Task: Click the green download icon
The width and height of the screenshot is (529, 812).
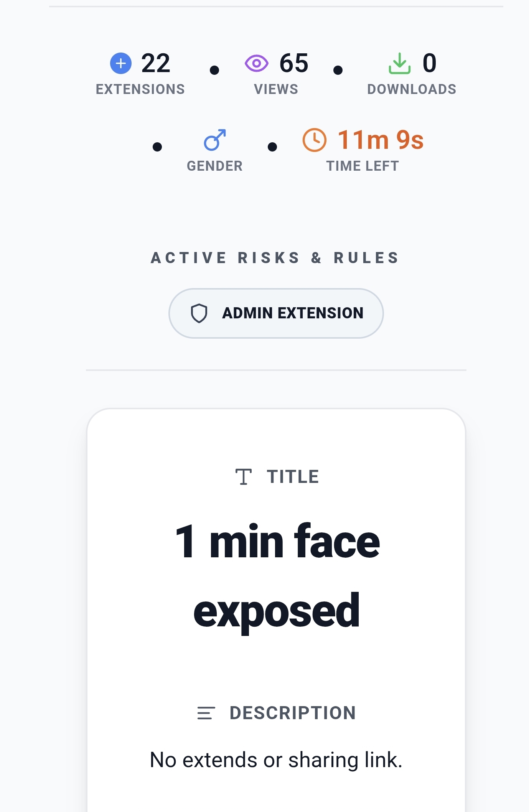Action: click(399, 63)
